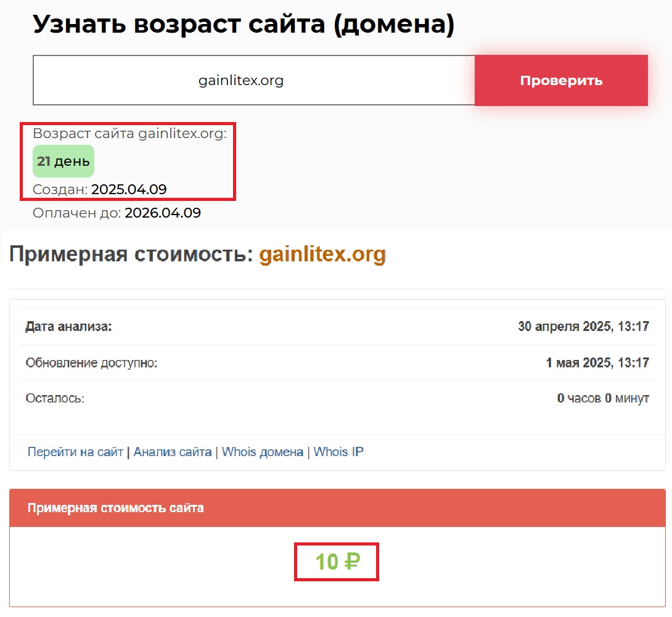Click the Дата анализа label
672x617 pixels.
pyautogui.click(x=68, y=327)
